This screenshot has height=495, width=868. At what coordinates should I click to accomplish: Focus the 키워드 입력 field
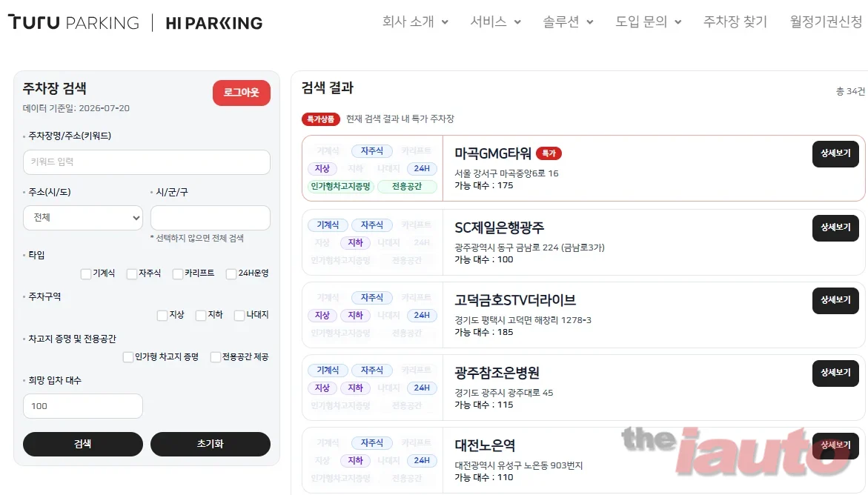(147, 162)
